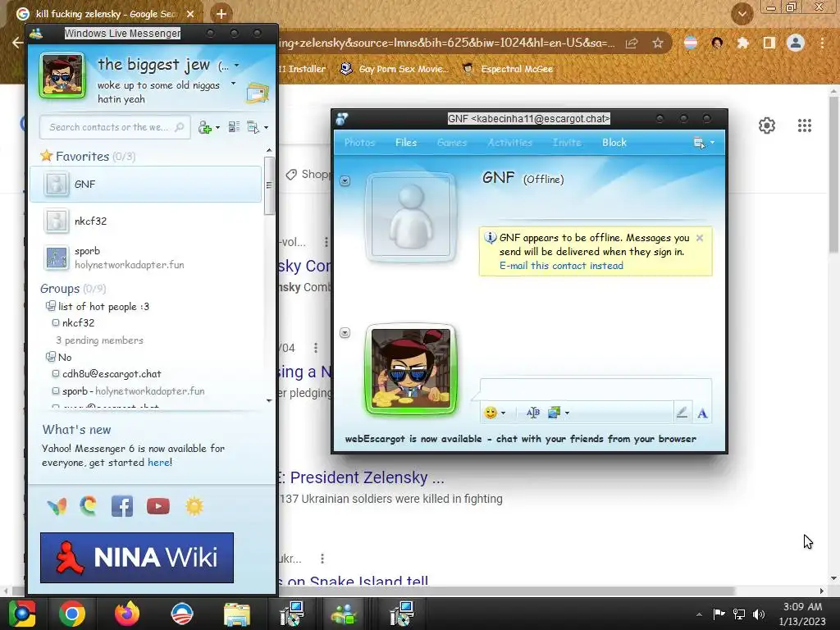This screenshot has height=630, width=840.
Task: Click the 'here' link in What's new
Action: click(x=158, y=463)
